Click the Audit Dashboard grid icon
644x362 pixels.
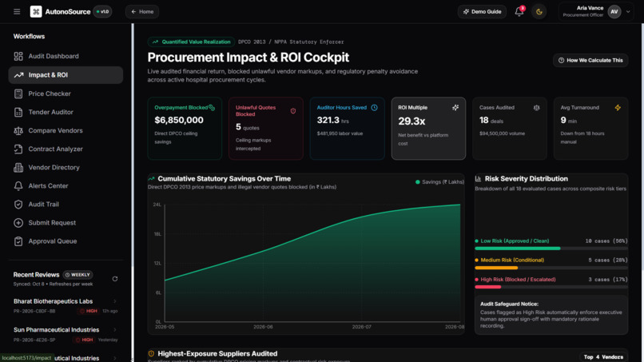(x=18, y=56)
